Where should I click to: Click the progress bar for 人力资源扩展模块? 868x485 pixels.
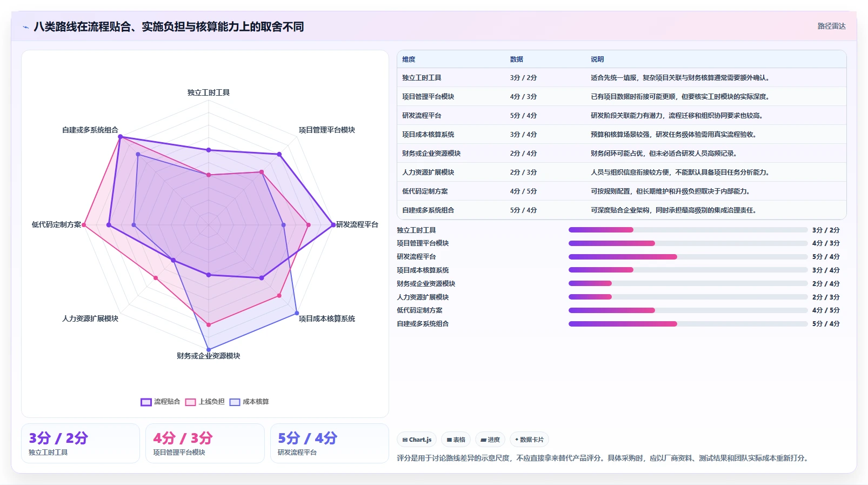pos(688,297)
